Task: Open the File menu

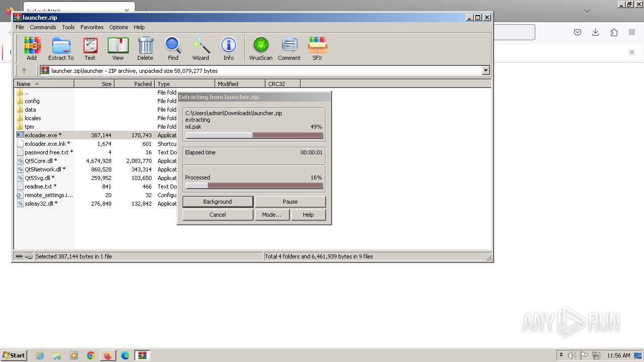Action: [x=20, y=27]
